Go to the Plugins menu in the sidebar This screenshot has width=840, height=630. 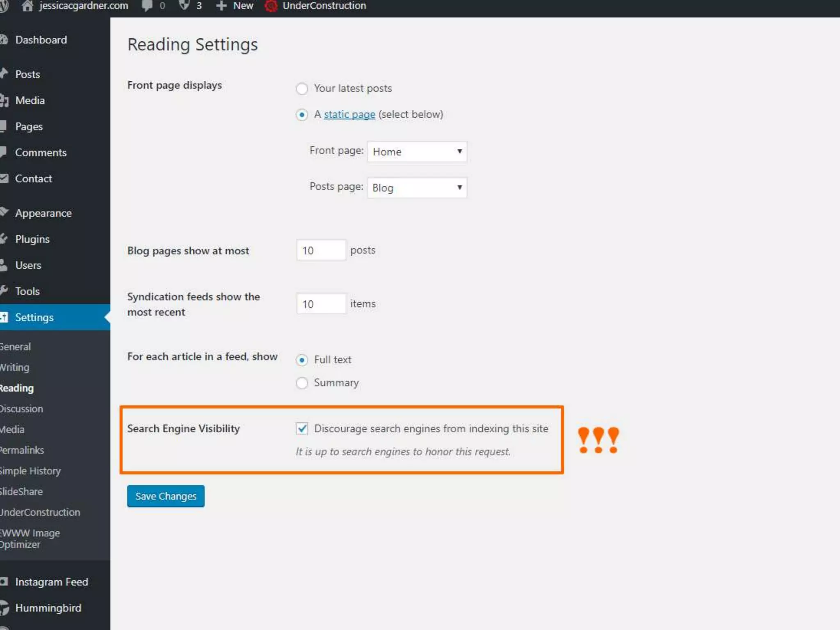[x=32, y=239]
